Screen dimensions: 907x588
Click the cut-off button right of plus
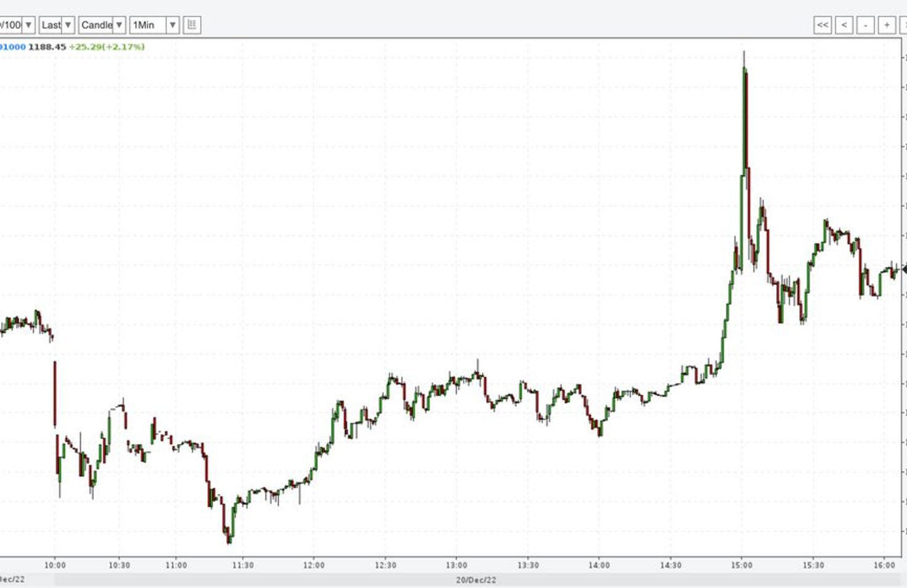(903, 25)
